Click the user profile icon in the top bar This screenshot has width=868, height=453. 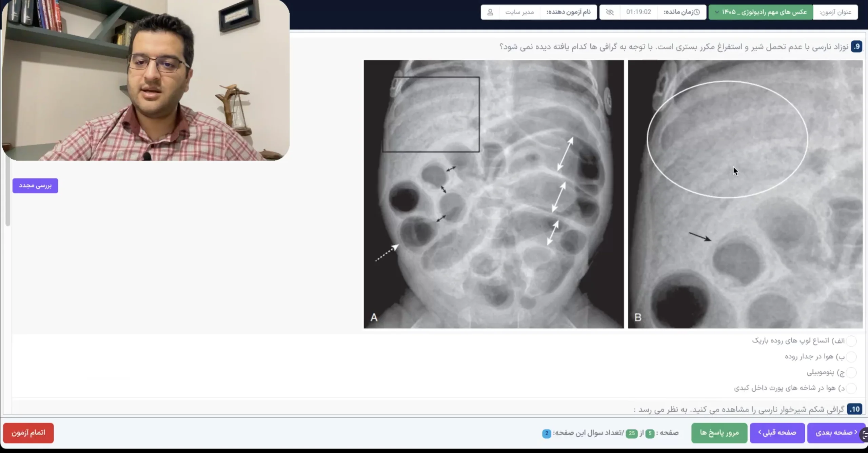pos(490,12)
